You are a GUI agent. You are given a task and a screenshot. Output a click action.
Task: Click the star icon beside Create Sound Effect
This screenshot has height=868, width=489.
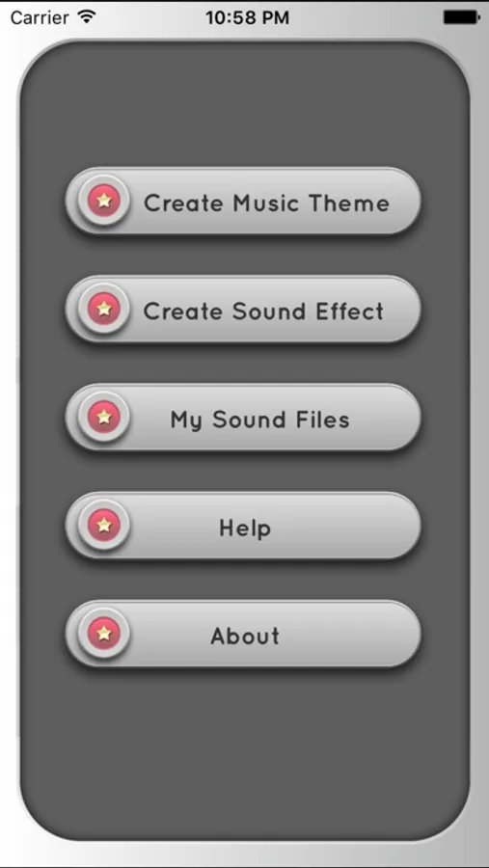(104, 309)
